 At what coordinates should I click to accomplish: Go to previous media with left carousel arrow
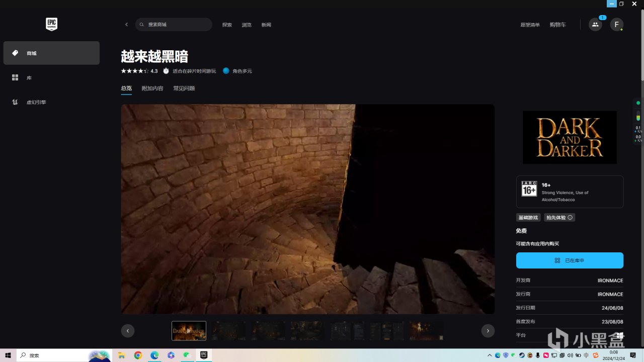(x=128, y=330)
